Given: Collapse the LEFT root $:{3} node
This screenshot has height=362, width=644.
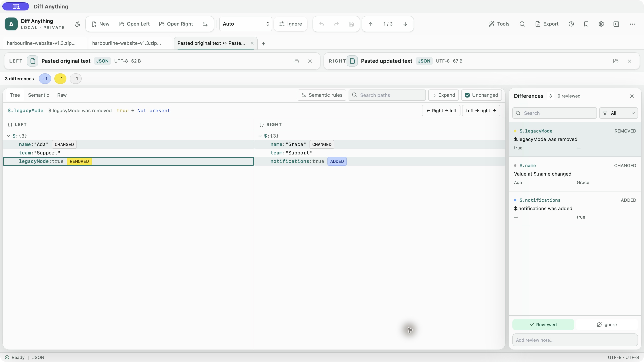Looking at the screenshot, I should pyautogui.click(x=8, y=136).
